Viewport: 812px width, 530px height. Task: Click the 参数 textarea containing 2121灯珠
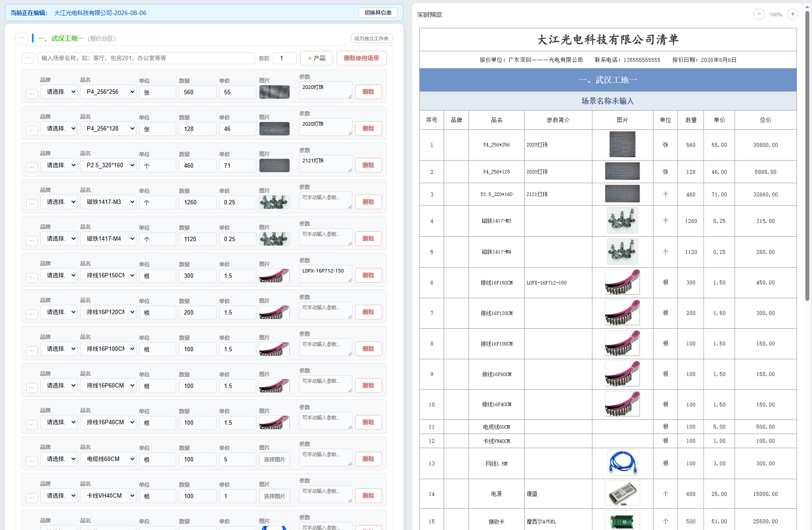click(326, 164)
